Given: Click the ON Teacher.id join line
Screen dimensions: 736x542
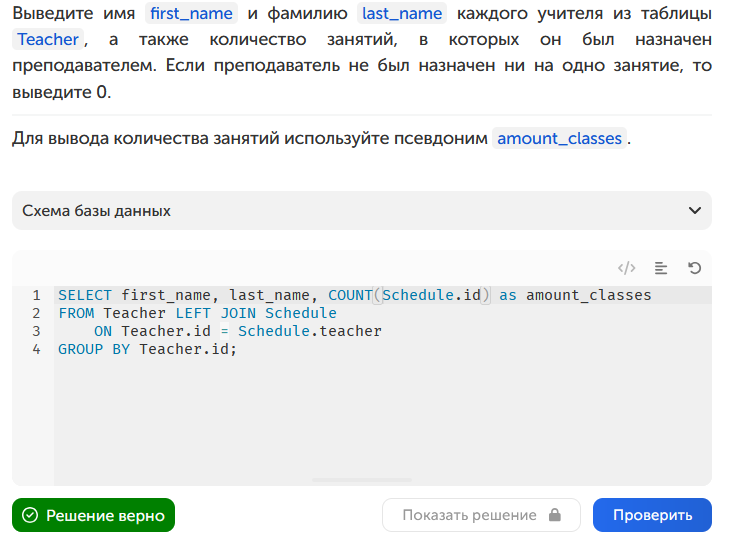Looking at the screenshot, I should (238, 331).
